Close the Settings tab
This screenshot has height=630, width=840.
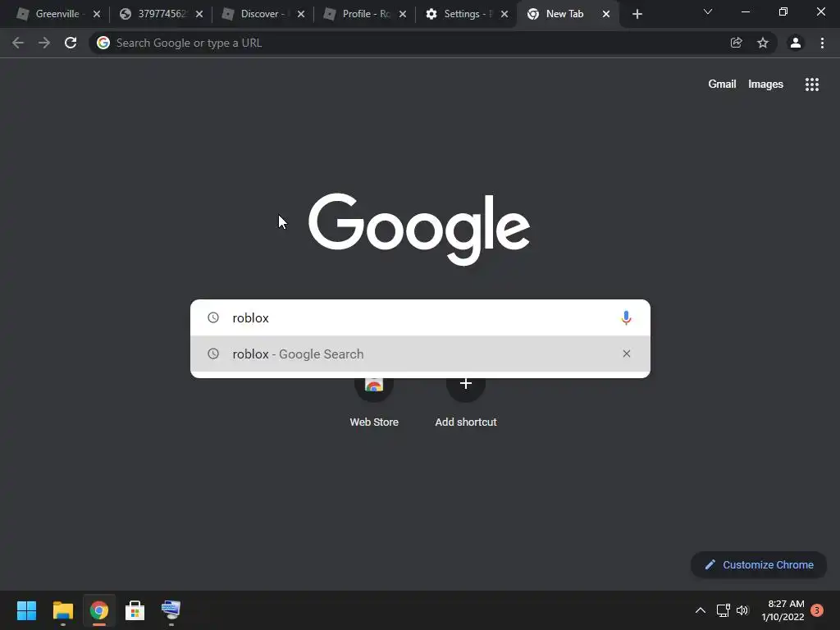click(504, 15)
